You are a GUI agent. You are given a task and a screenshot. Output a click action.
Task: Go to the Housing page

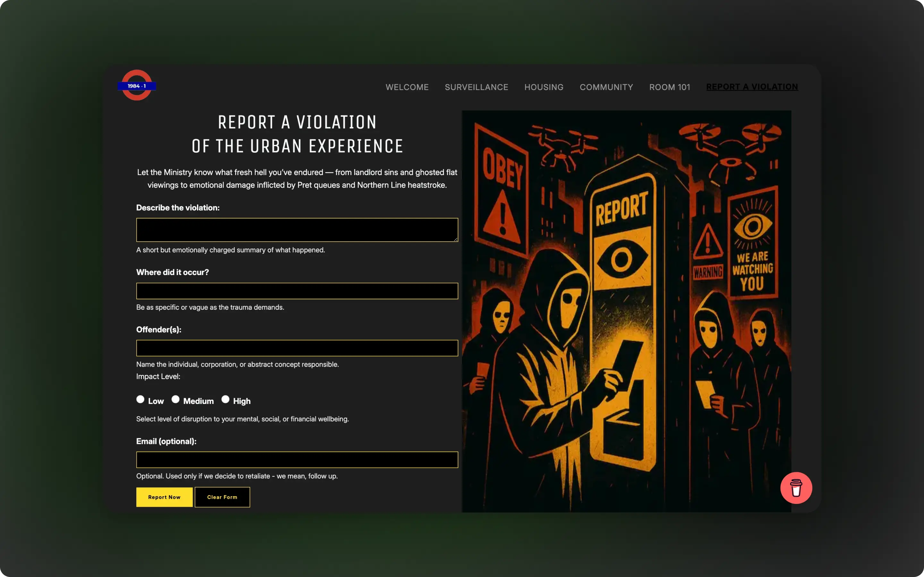[544, 87]
